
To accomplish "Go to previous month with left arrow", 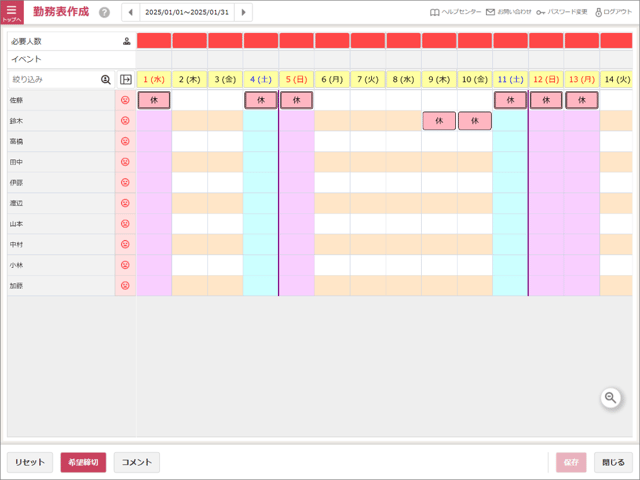I will click(131, 12).
